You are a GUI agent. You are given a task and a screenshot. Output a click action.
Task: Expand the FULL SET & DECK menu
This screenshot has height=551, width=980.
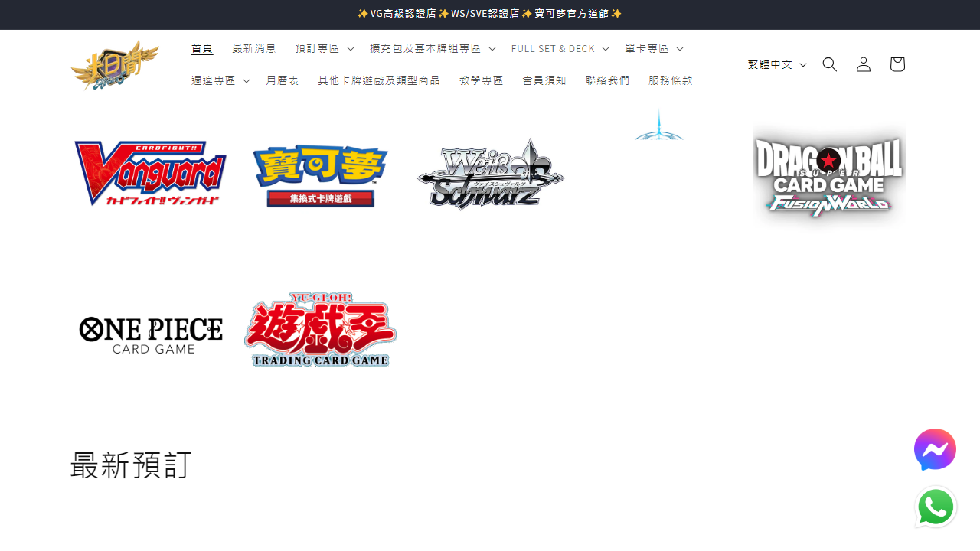tap(560, 48)
